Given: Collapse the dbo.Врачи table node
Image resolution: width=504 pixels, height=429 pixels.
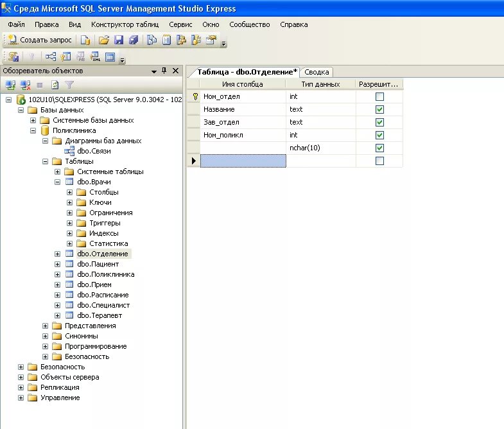Looking at the screenshot, I should coord(58,182).
